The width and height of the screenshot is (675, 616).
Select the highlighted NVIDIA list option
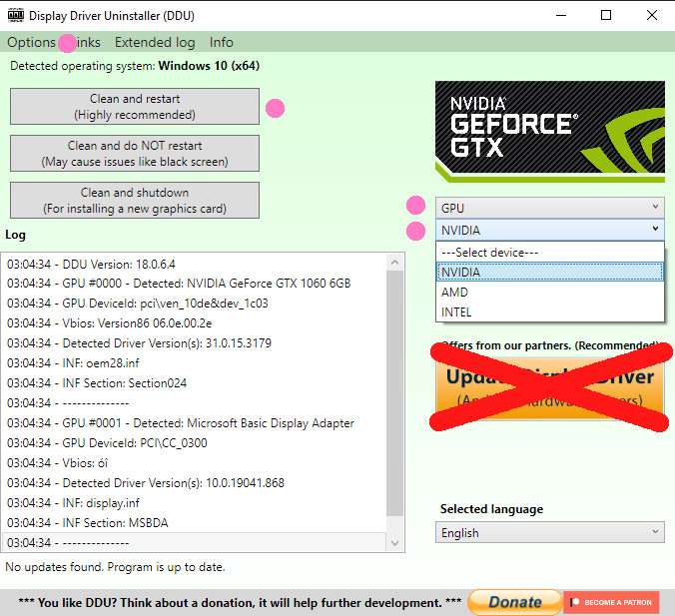tap(550, 272)
